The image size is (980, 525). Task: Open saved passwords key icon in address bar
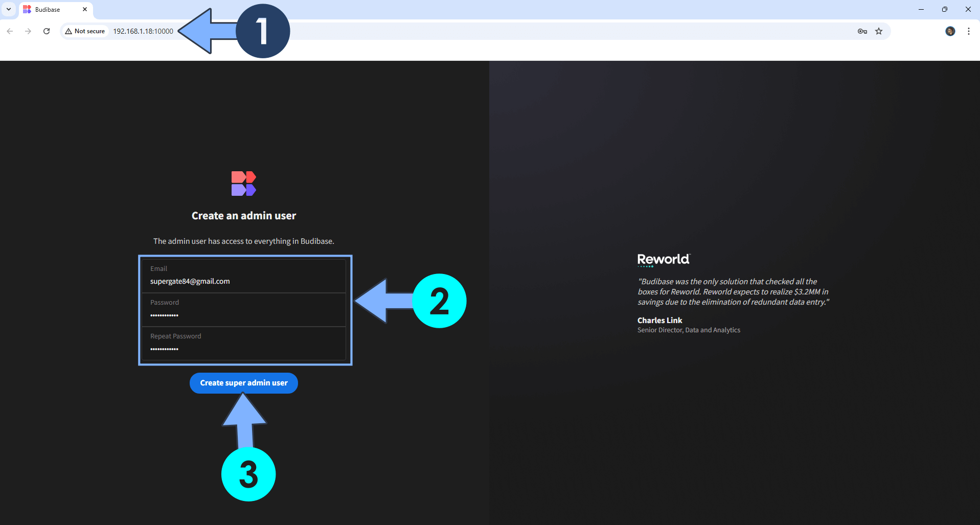coord(862,31)
